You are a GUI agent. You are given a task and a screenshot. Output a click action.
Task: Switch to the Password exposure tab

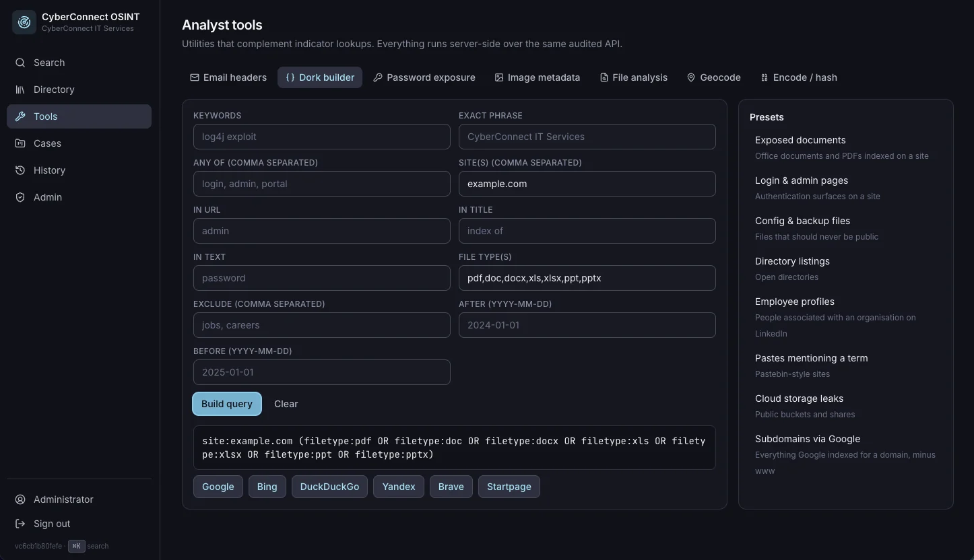point(424,77)
